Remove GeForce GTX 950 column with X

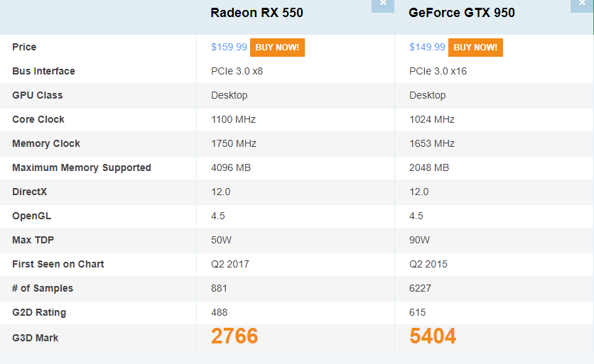tap(582, 5)
